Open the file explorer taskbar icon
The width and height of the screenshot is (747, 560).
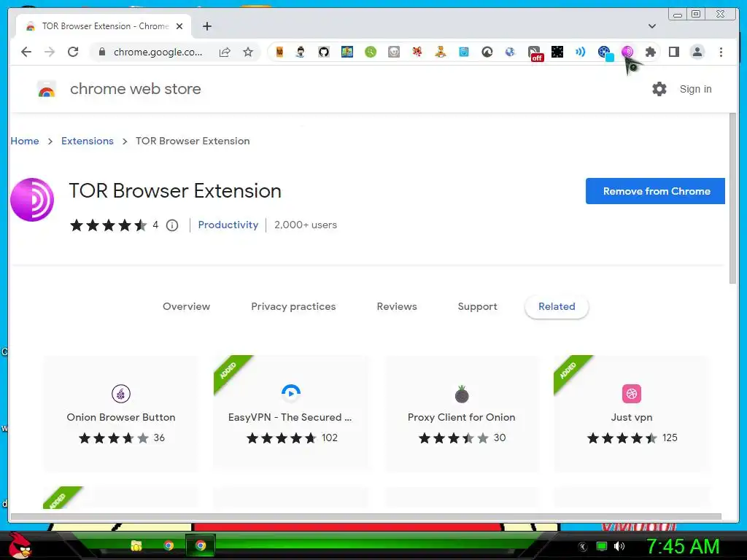tap(136, 545)
